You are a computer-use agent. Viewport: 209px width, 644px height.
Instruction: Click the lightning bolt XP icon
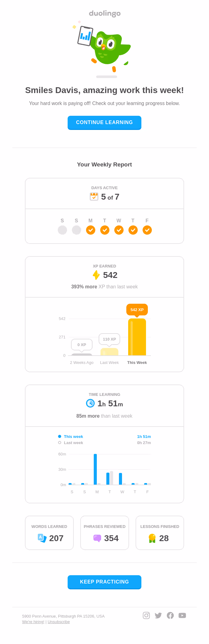coord(96,275)
